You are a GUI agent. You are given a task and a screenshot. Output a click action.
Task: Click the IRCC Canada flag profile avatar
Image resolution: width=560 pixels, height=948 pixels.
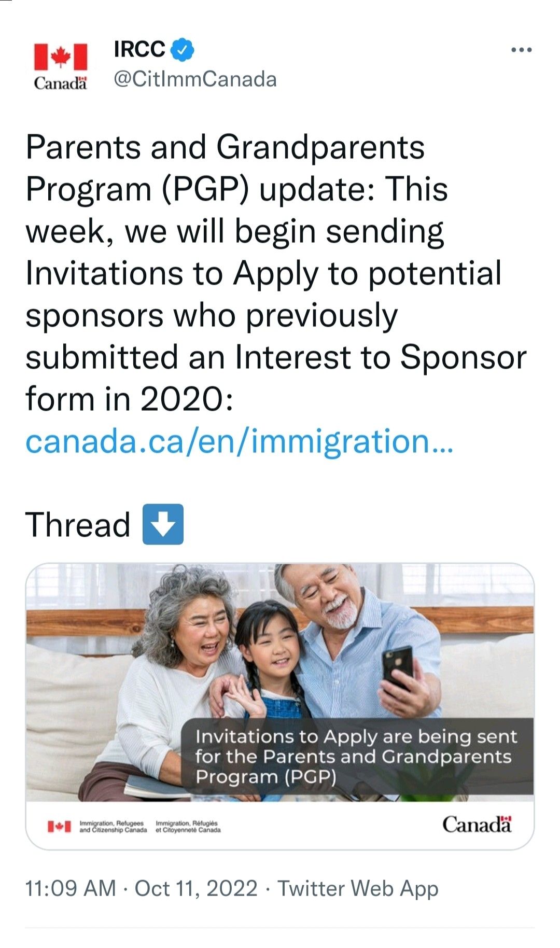tap(61, 66)
